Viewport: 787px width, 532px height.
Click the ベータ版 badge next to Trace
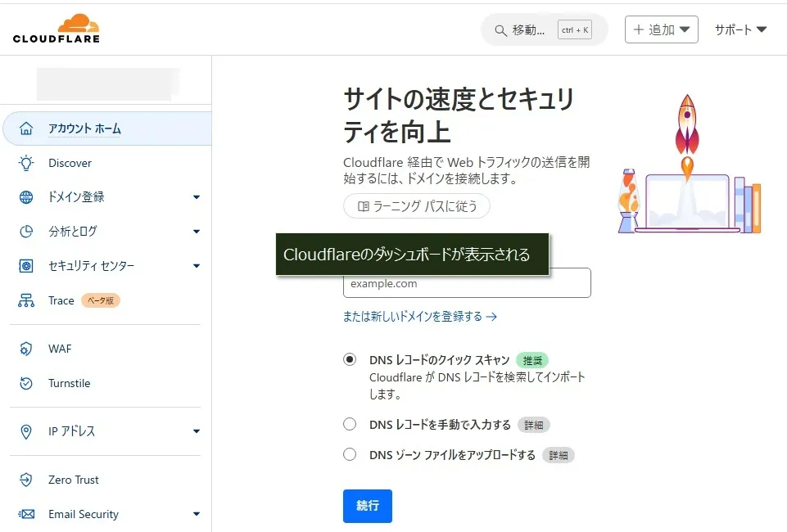(x=101, y=300)
